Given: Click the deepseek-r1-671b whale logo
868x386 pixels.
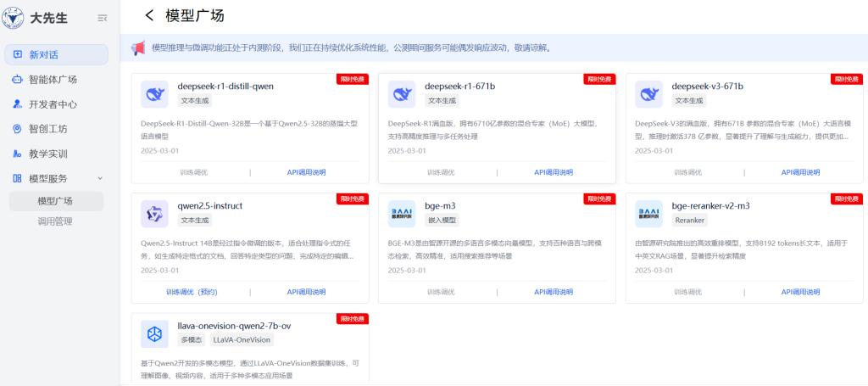Looking at the screenshot, I should tap(401, 94).
